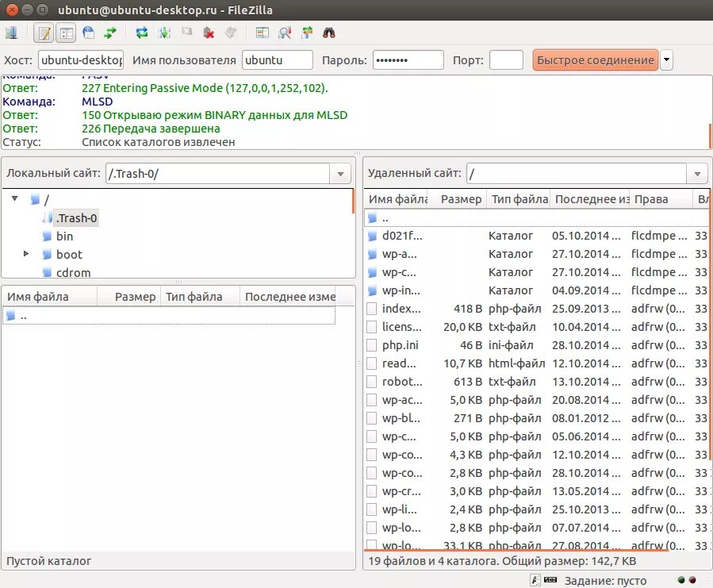Click the parent '..' folder in local list
Image resolution: width=713 pixels, height=588 pixels.
[x=168, y=315]
